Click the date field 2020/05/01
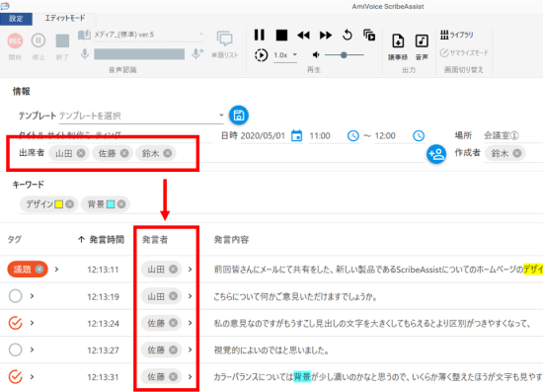This screenshot has width=543, height=392. [x=263, y=135]
